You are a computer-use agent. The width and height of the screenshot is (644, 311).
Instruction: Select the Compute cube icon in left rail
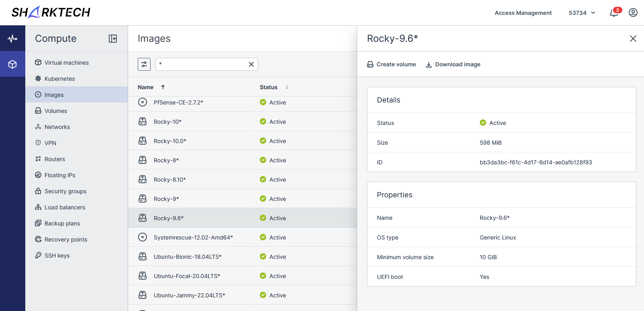(x=12, y=64)
